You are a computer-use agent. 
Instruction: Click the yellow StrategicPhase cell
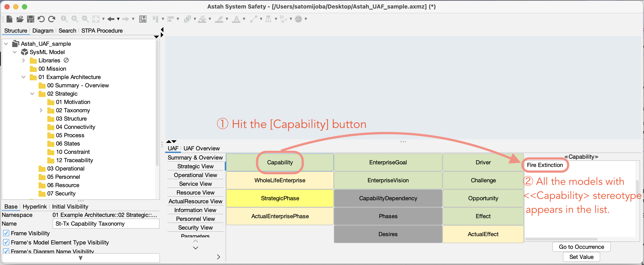(x=280, y=198)
